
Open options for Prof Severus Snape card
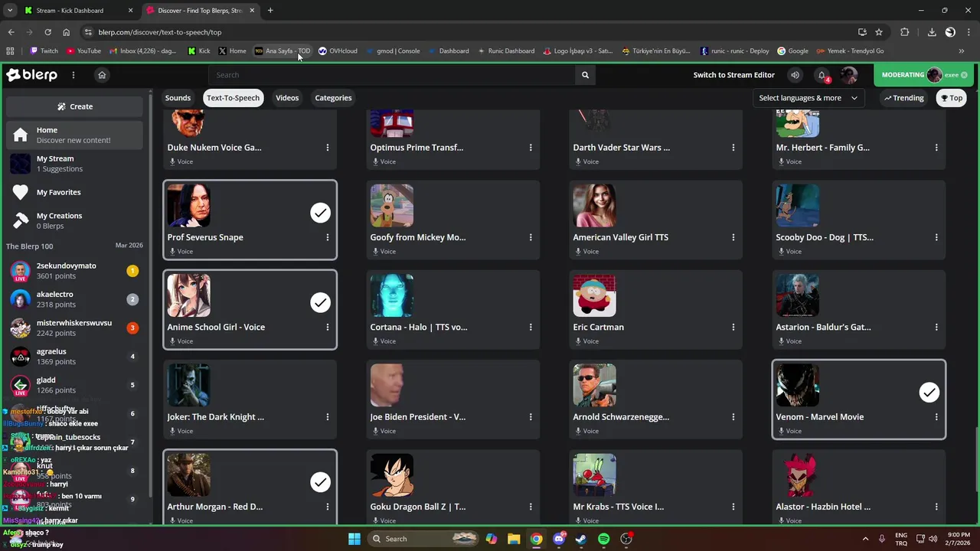(x=328, y=237)
